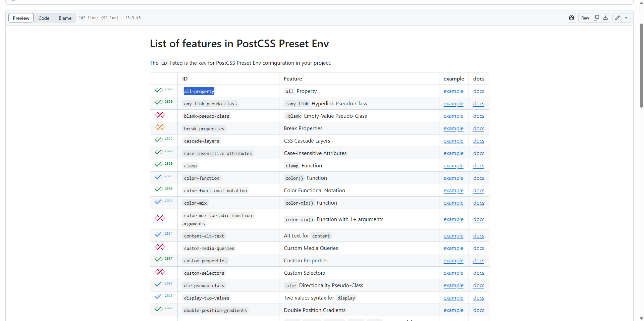The width and height of the screenshot is (644, 321).
Task: Click the scrollbar down arrow
Action: pyautogui.click(x=641, y=318)
